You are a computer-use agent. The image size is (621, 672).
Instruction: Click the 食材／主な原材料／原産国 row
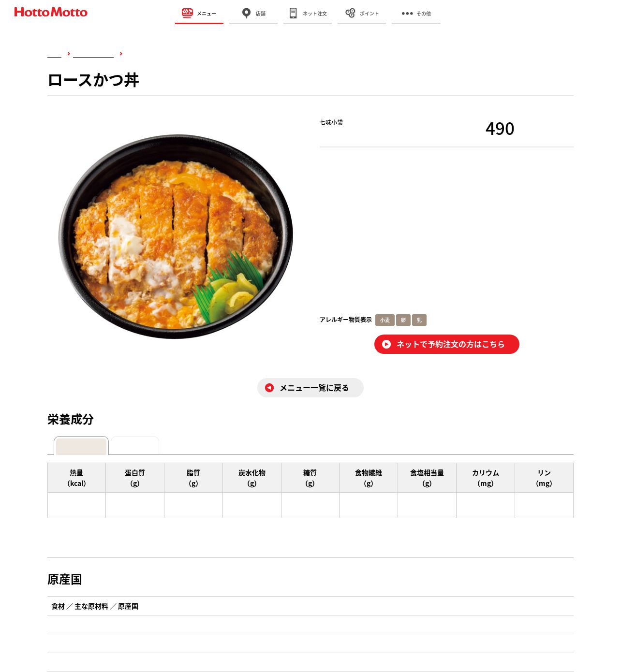coord(310,606)
